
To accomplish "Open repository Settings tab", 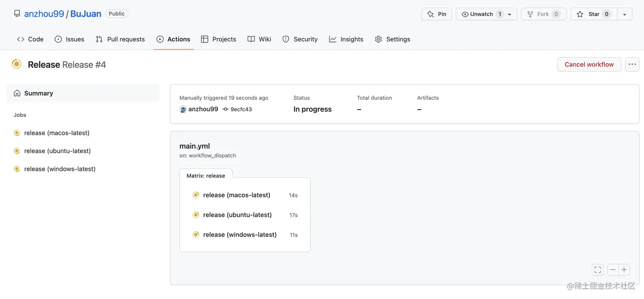I will click(393, 39).
